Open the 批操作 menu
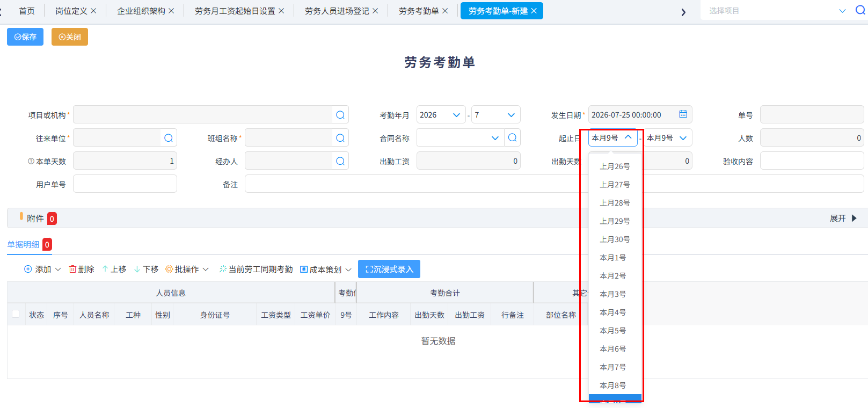Screen dimensions: 868x408 [187, 269]
